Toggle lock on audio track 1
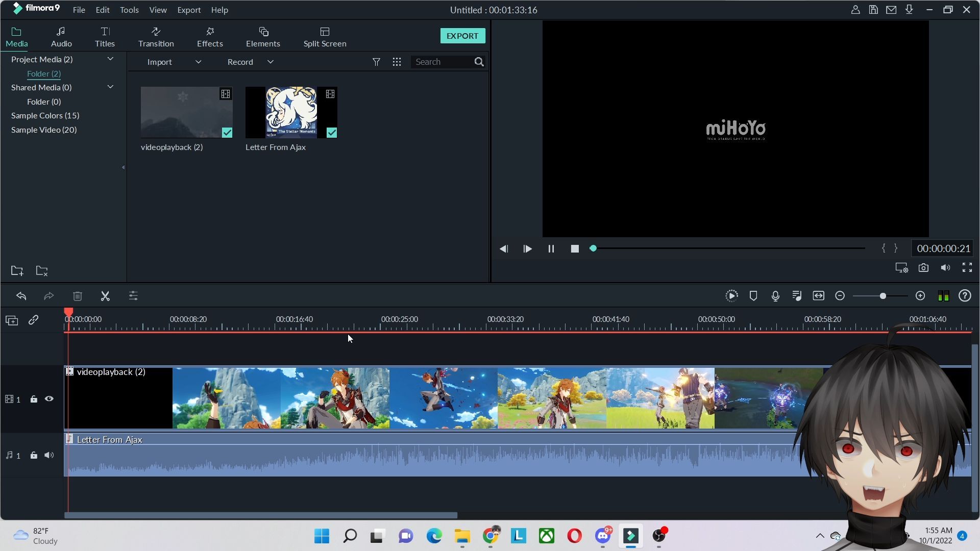 click(x=34, y=456)
